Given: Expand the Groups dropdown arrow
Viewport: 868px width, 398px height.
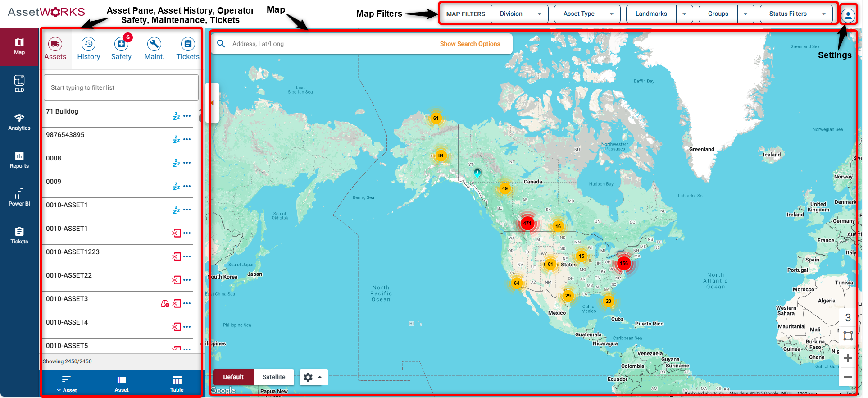Looking at the screenshot, I should (x=745, y=14).
